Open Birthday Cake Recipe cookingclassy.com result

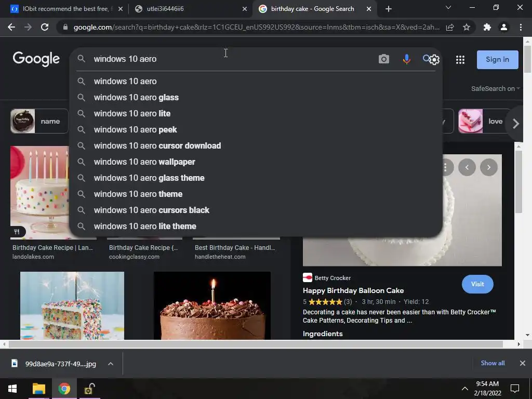(x=143, y=252)
